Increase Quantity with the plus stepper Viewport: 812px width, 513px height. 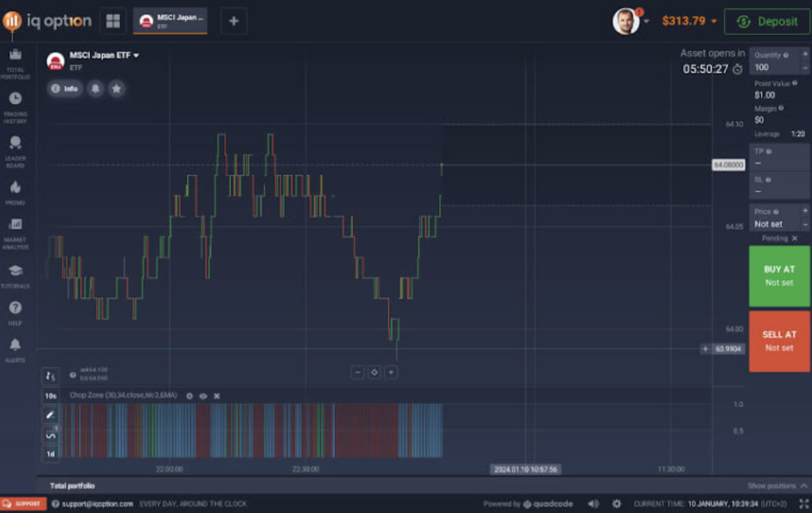click(x=806, y=55)
